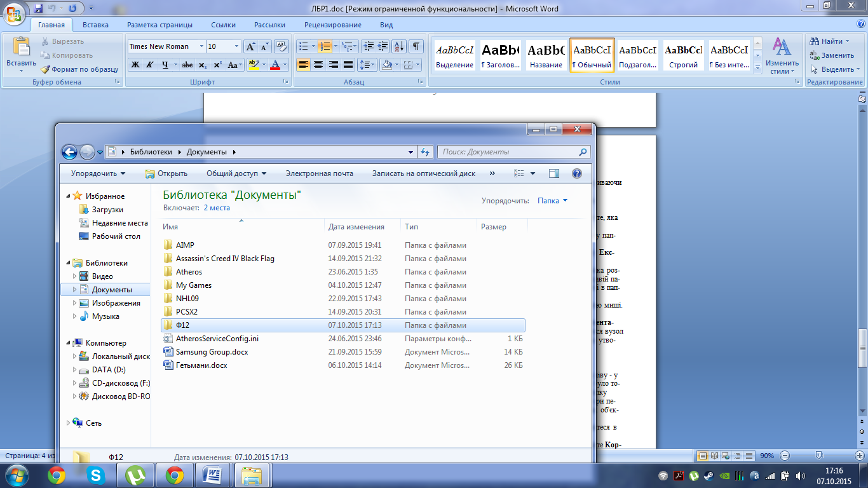Click the zoom slider in Word's status bar
Image resolution: width=868 pixels, height=488 pixels.
coord(818,456)
